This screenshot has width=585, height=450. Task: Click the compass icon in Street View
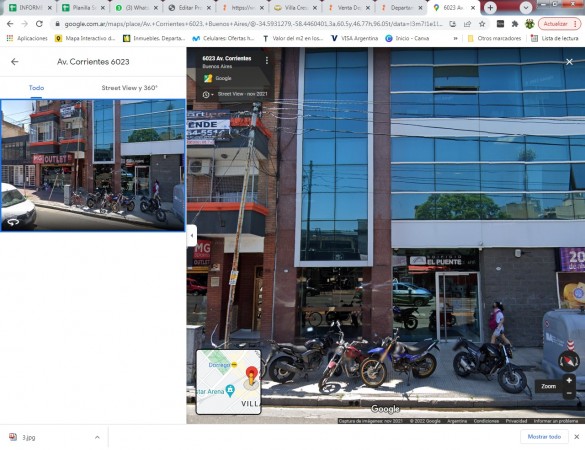[x=569, y=361]
